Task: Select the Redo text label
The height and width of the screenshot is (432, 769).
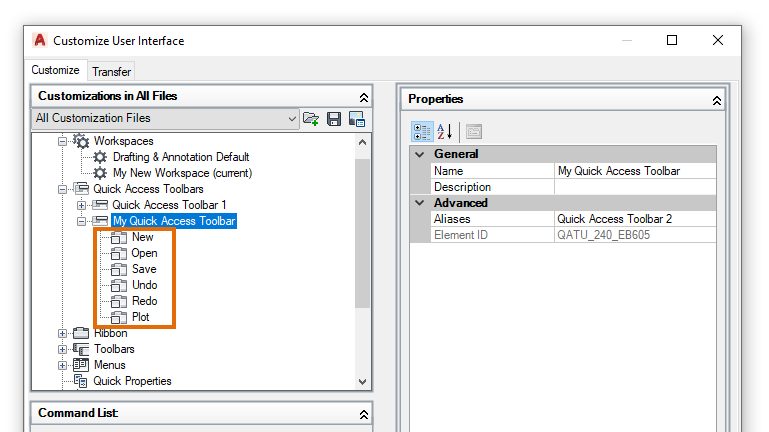Action: pos(145,301)
